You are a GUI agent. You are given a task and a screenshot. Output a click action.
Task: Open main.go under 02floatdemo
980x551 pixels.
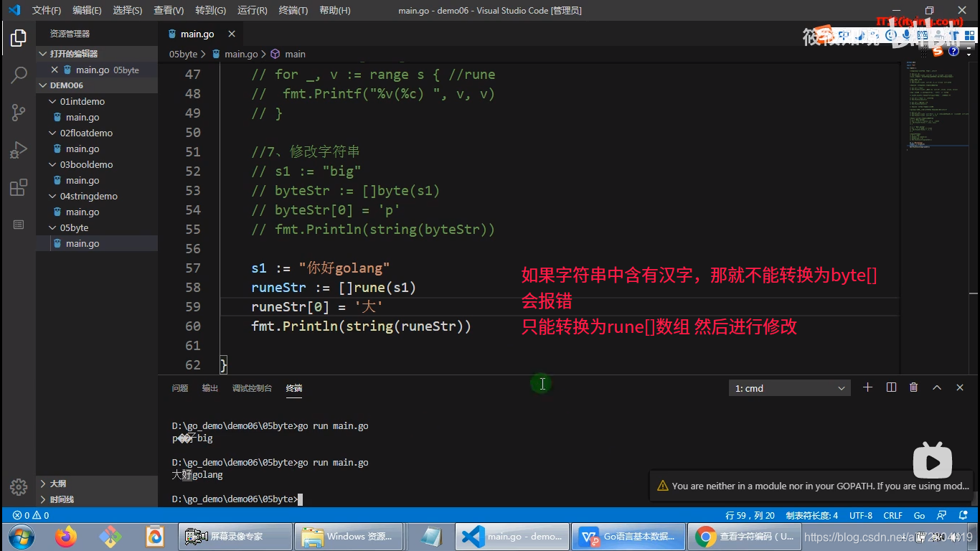tap(97, 149)
